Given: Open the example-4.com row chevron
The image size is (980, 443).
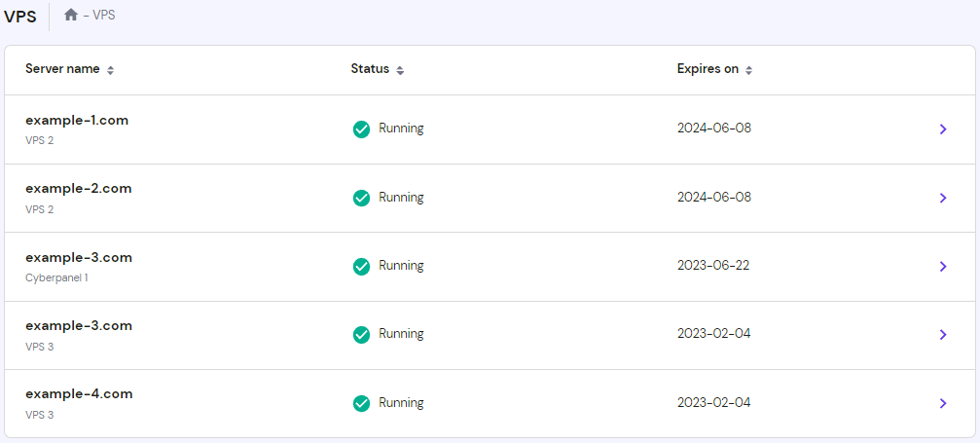Looking at the screenshot, I should pos(942,403).
